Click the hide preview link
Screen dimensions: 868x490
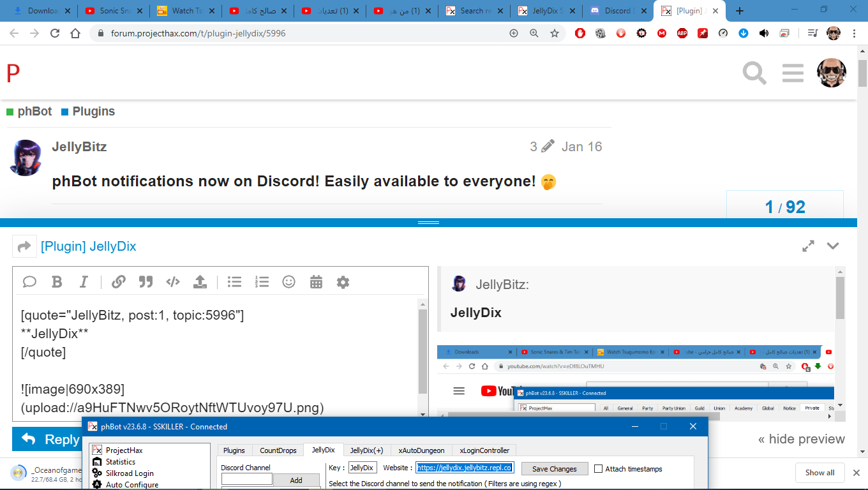(x=801, y=439)
